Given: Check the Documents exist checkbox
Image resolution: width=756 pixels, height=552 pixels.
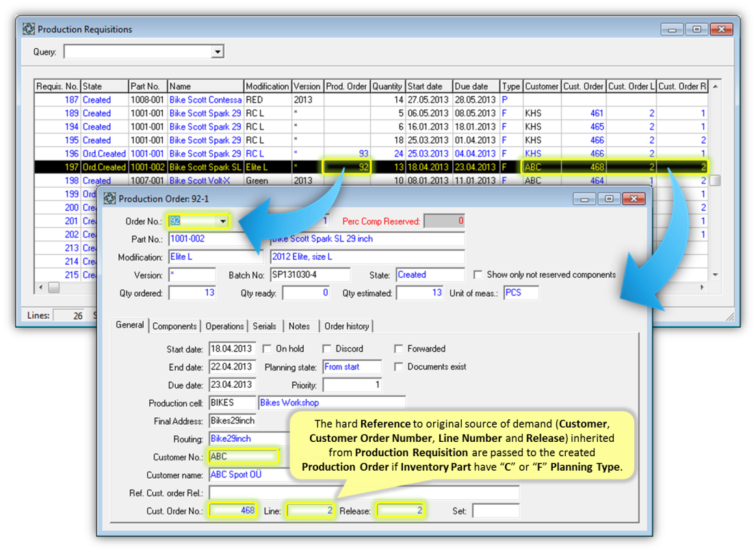Looking at the screenshot, I should 398,367.
